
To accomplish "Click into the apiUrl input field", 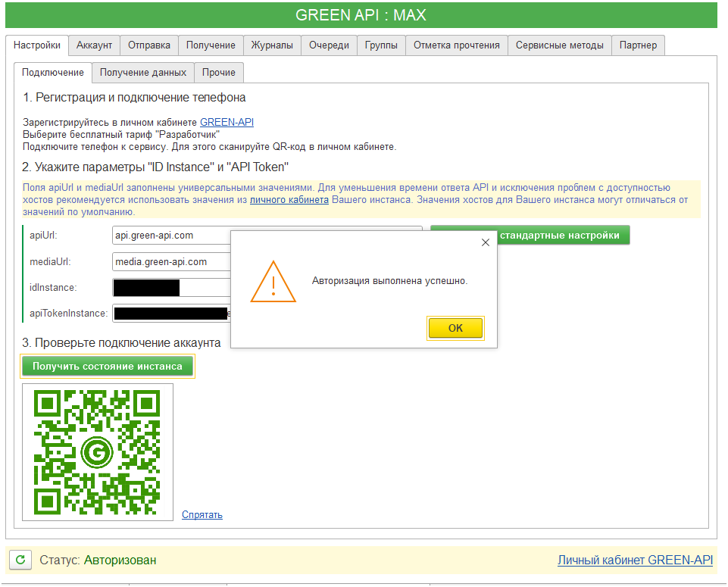I will (170, 236).
